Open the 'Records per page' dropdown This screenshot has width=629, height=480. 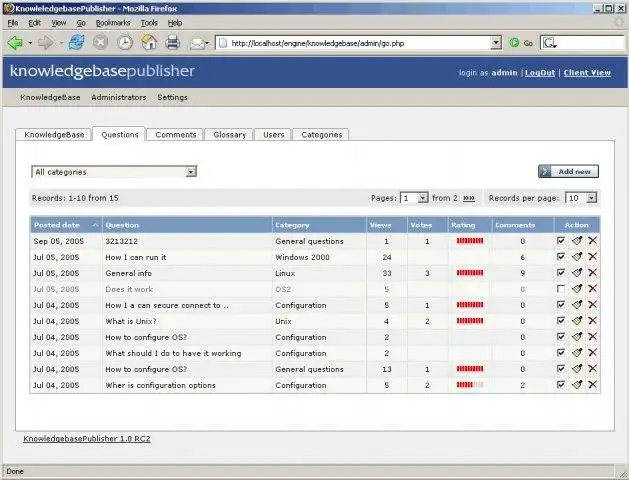[581, 198]
